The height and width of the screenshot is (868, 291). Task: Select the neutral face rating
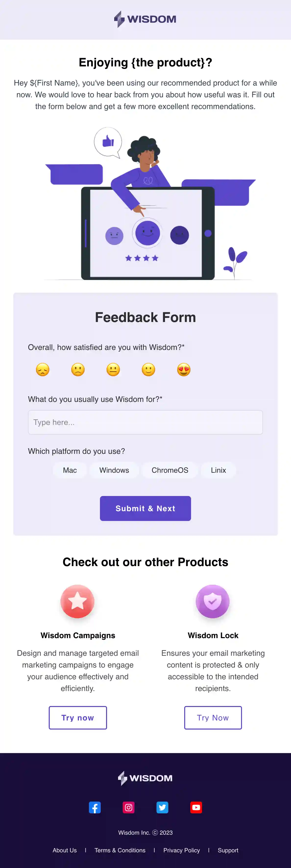tap(113, 370)
